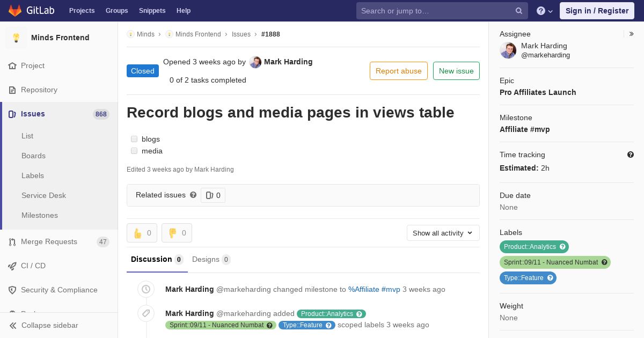Open the Show all activity dropdown

click(443, 233)
